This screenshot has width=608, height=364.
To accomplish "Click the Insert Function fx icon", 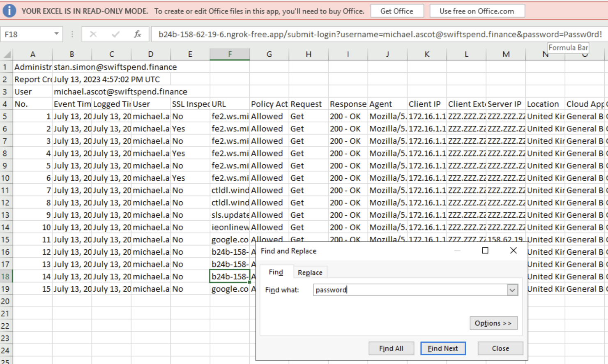I will point(138,34).
